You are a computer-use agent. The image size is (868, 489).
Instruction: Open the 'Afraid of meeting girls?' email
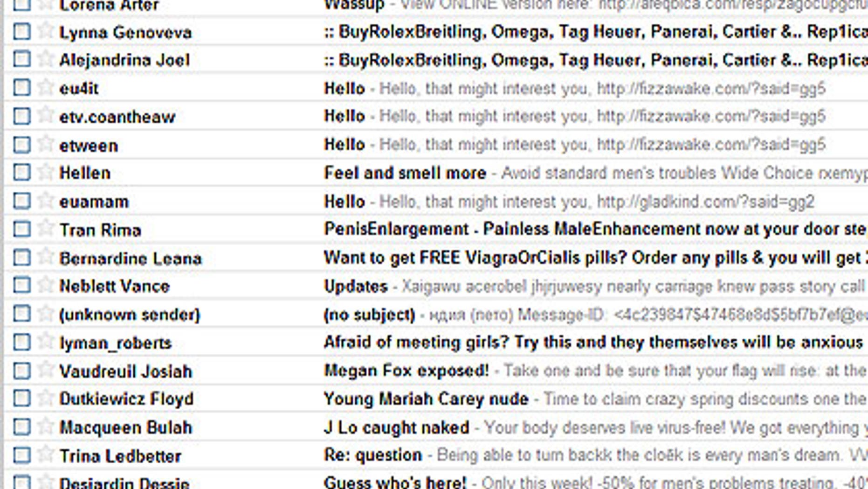[593, 342]
